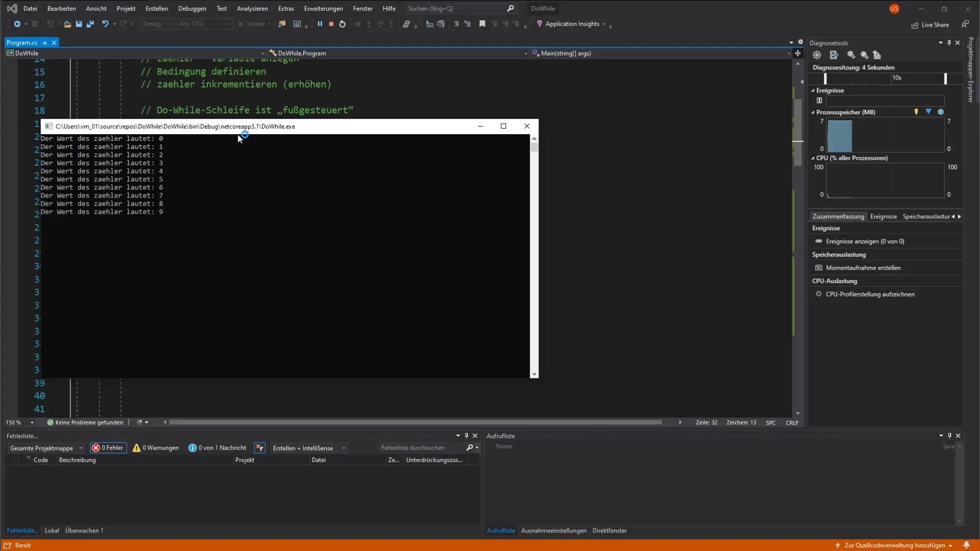Restart the debug session icon

[342, 24]
